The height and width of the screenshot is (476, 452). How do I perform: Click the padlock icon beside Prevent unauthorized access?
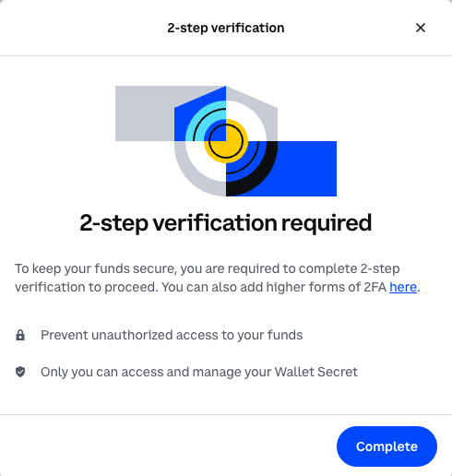pyautogui.click(x=20, y=335)
